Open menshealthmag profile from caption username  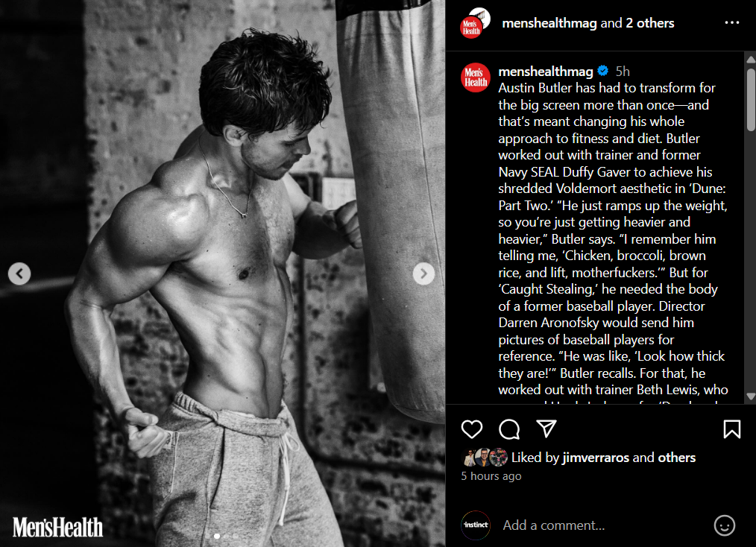tap(545, 72)
